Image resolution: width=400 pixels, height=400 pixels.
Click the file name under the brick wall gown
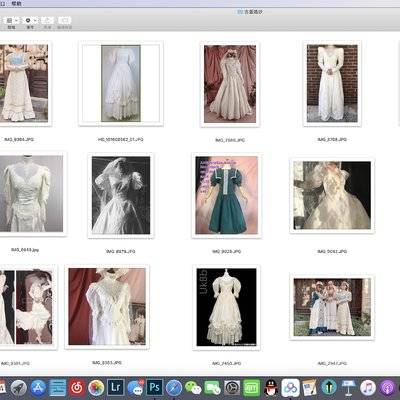pyautogui.click(x=332, y=139)
